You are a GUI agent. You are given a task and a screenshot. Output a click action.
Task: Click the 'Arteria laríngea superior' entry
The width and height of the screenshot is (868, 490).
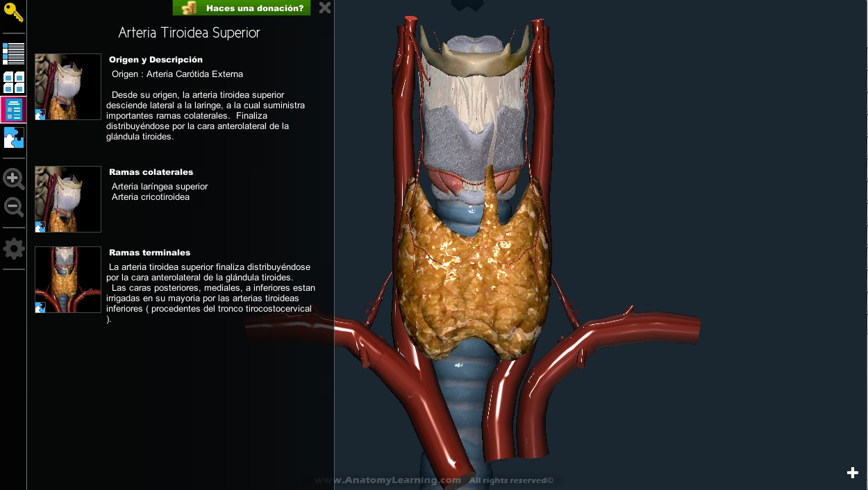click(160, 187)
